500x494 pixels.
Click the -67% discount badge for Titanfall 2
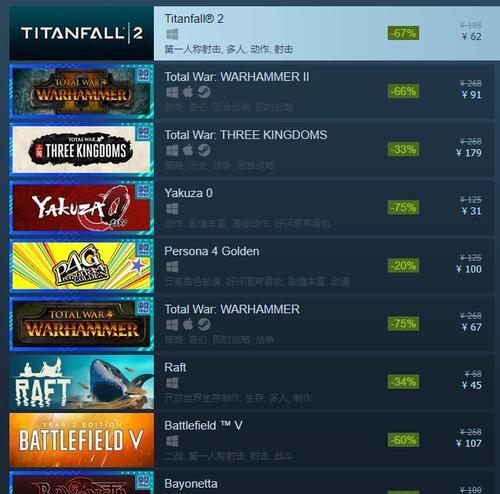[403, 33]
